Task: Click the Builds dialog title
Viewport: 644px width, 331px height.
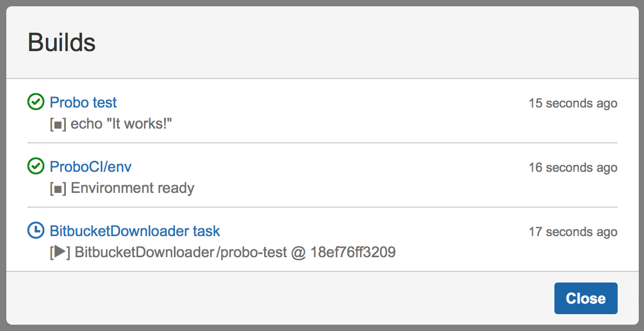Action: click(x=62, y=42)
